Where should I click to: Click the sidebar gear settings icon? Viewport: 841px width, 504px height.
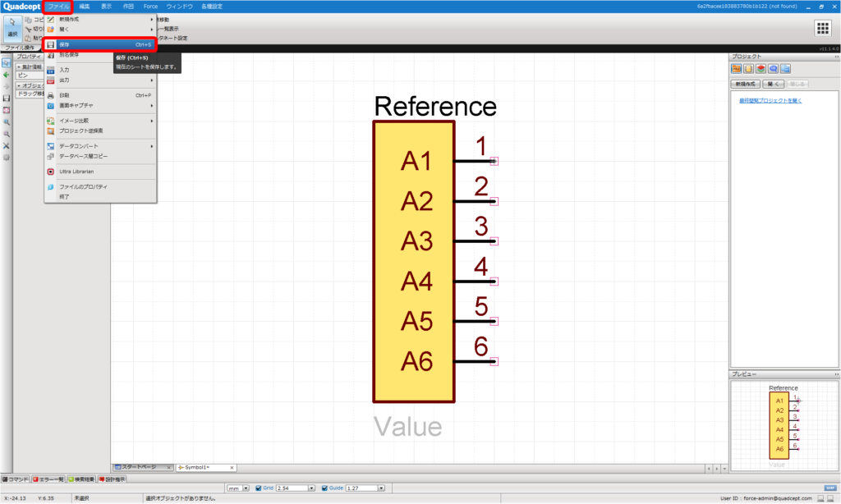tap(7, 157)
